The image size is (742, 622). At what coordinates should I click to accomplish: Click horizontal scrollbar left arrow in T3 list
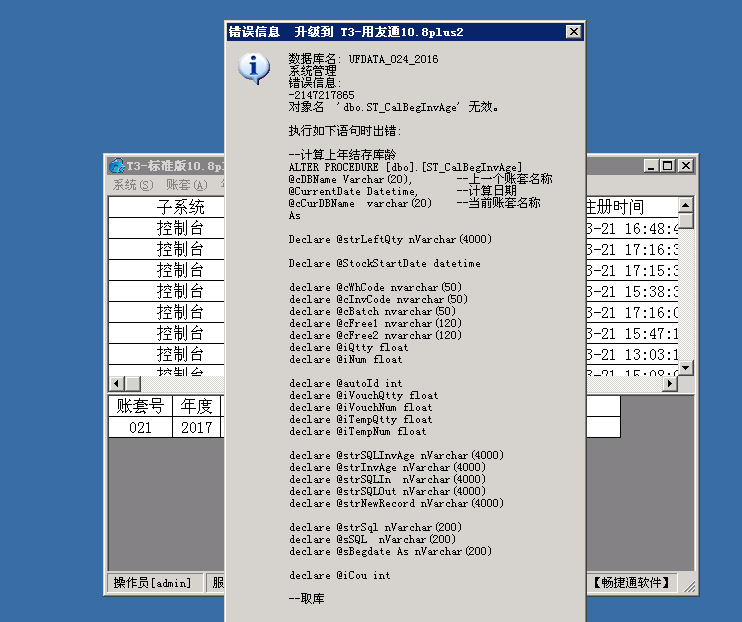click(117, 383)
